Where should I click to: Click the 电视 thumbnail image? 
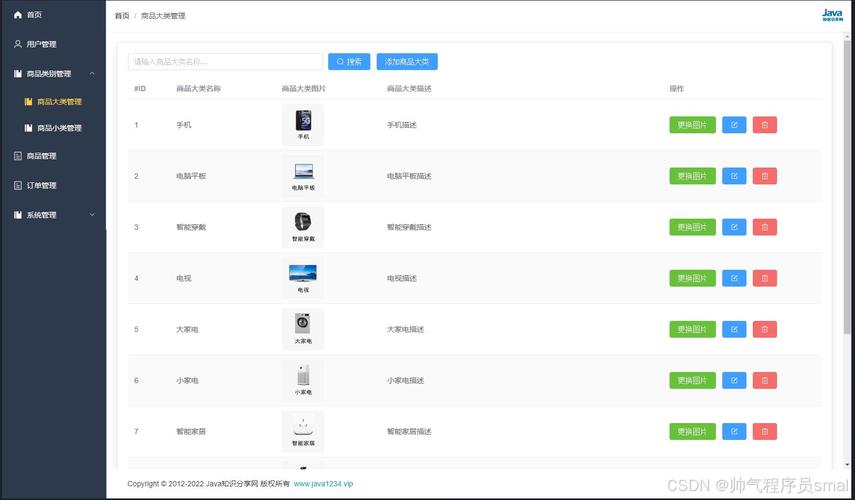[x=303, y=278]
